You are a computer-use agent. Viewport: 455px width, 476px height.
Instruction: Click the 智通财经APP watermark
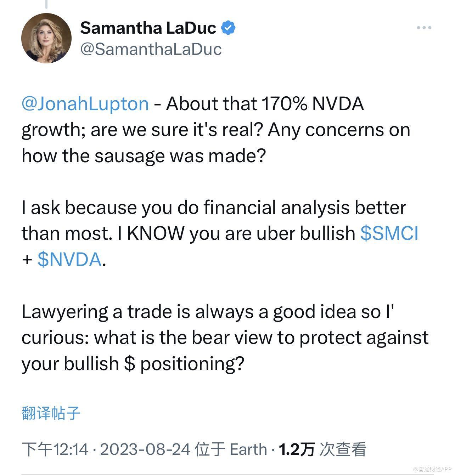click(x=433, y=469)
